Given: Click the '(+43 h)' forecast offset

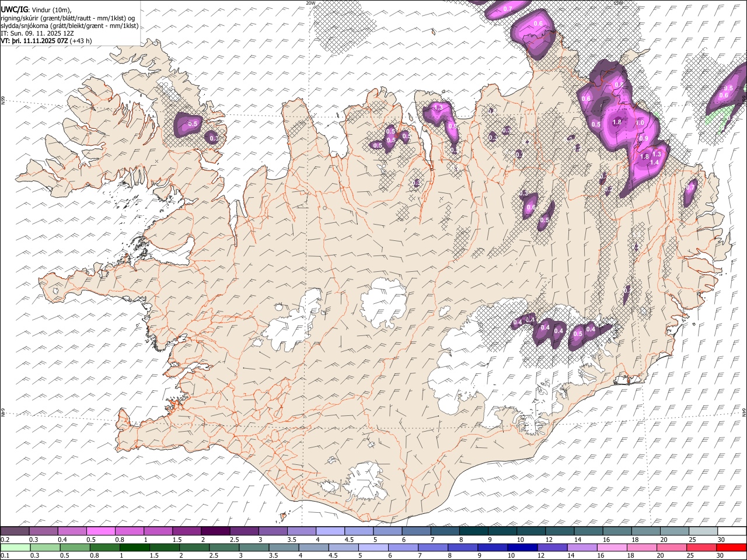Looking at the screenshot, I should click(x=81, y=41).
